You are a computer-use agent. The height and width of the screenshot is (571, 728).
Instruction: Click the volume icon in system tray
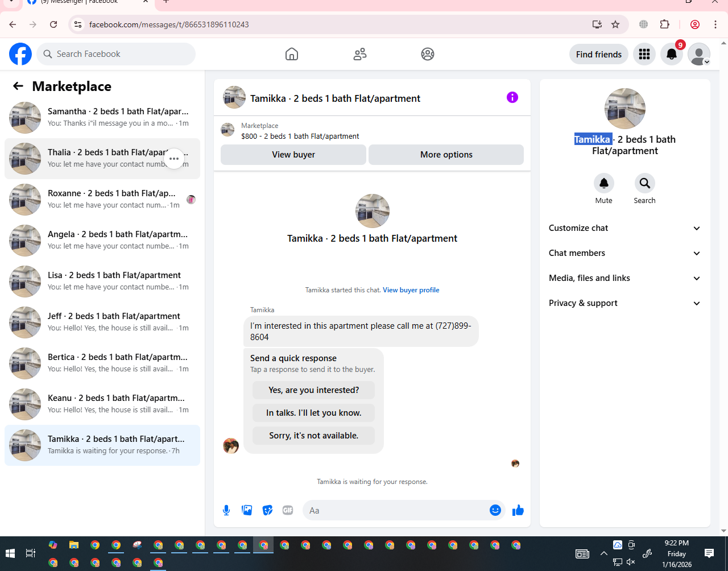[631, 562]
